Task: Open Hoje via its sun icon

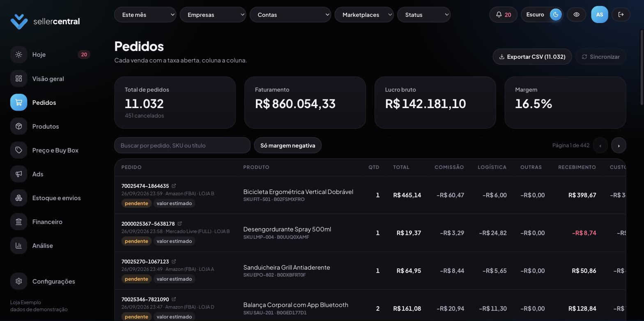Action: pos(18,55)
